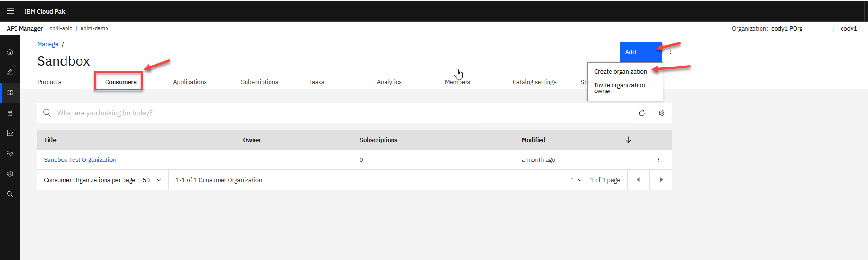Choose Create organization from the menu
Viewport: 868px width, 260px height.
pos(620,72)
